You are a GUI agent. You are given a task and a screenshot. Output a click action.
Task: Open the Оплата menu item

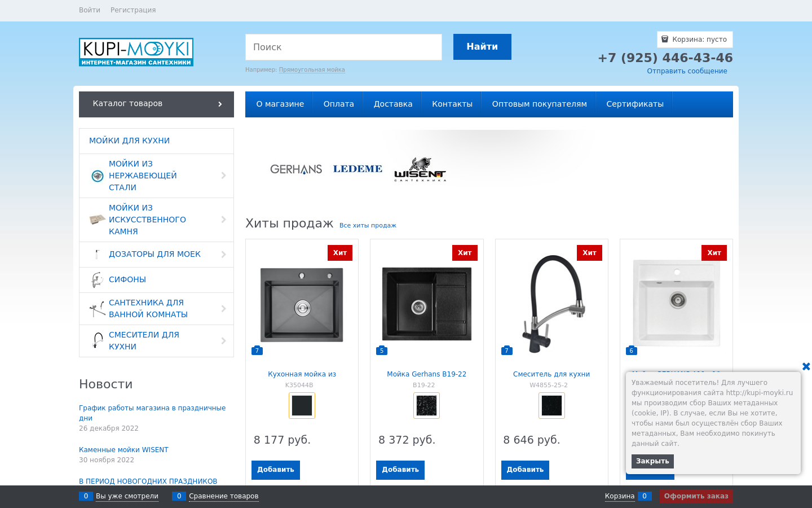click(x=338, y=104)
